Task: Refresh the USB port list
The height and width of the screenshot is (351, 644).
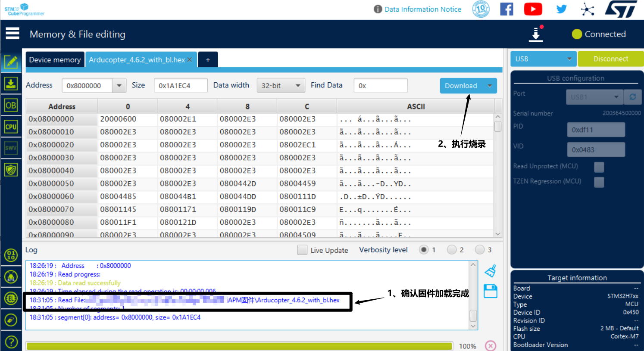Action: [632, 97]
